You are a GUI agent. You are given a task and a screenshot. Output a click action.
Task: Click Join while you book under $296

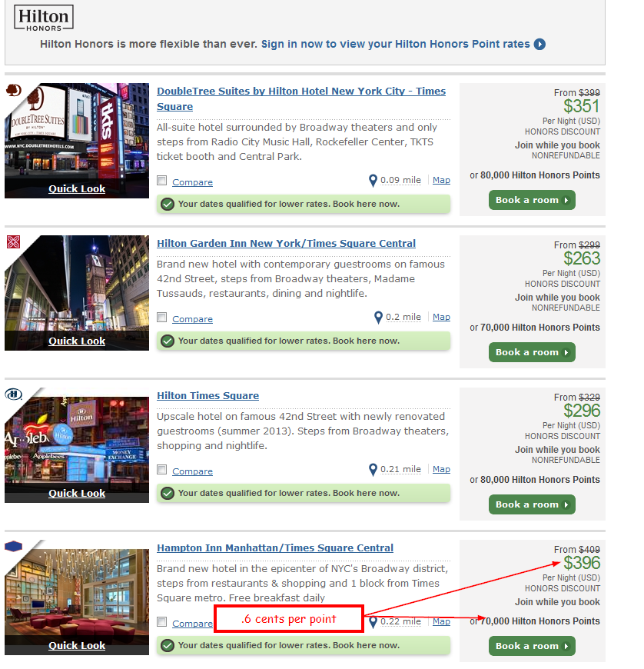[557, 450]
